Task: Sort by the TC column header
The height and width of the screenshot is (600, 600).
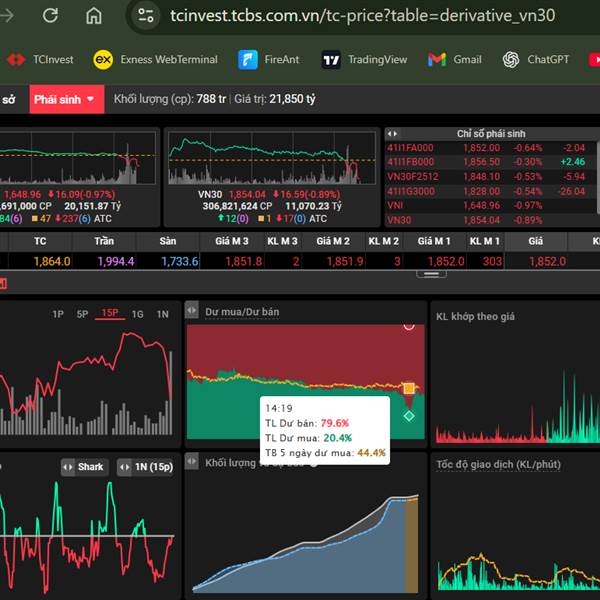Action: click(x=40, y=241)
